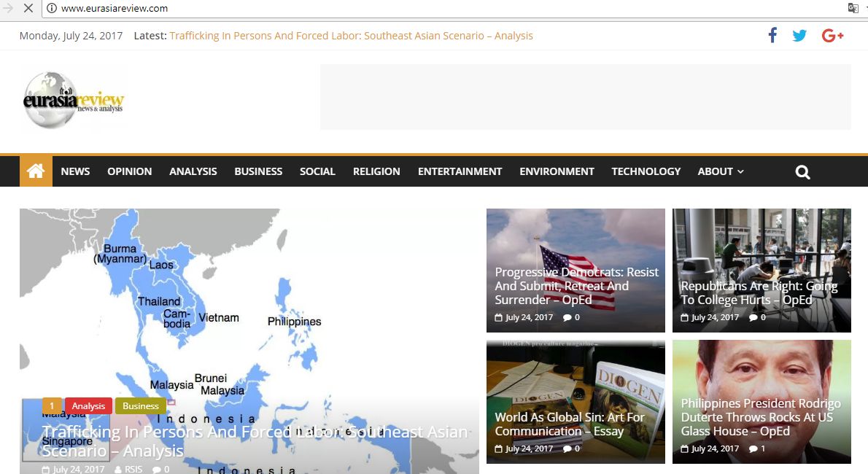
Task: Open the search magnifier icon
Action: point(802,172)
